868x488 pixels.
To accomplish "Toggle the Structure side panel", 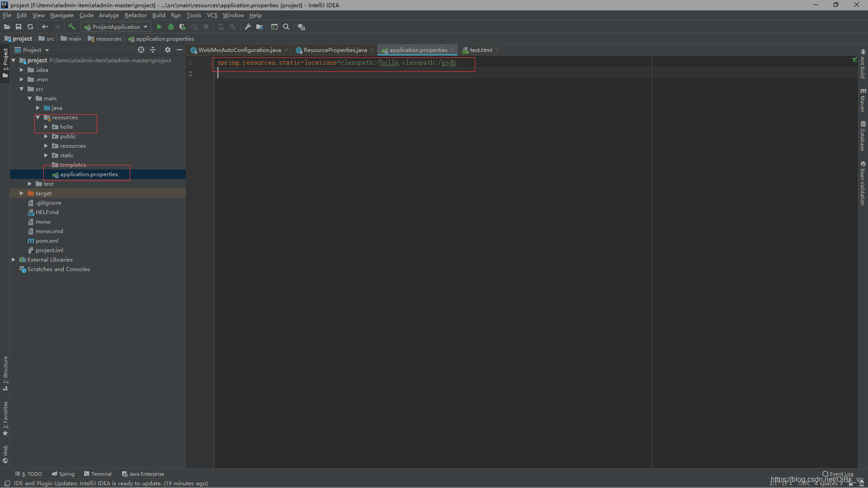I will click(5, 373).
